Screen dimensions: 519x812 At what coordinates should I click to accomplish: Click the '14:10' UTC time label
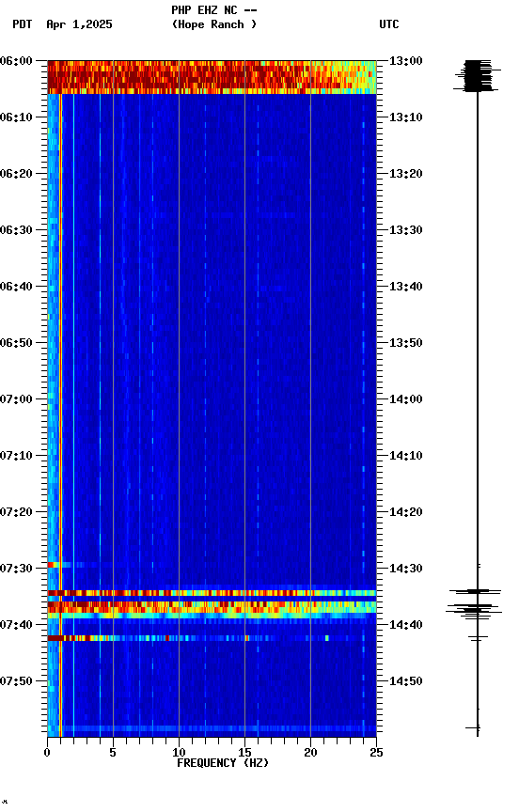click(406, 456)
